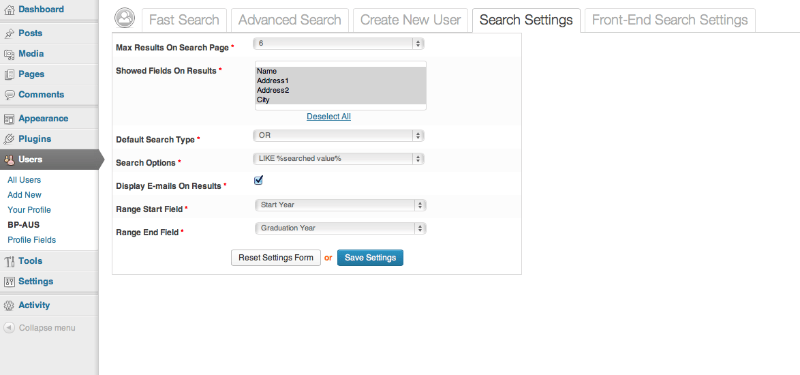Select Address2 in Showed Fields list

pos(340,90)
